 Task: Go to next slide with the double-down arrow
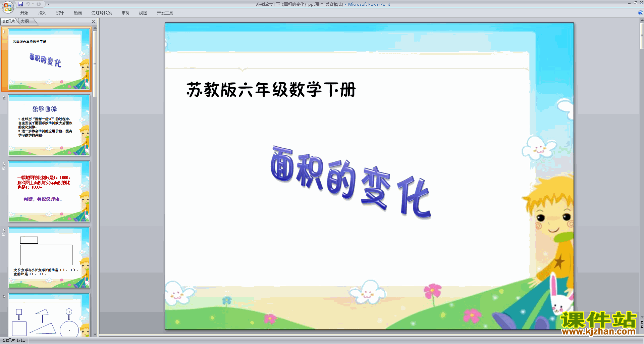tap(642, 327)
